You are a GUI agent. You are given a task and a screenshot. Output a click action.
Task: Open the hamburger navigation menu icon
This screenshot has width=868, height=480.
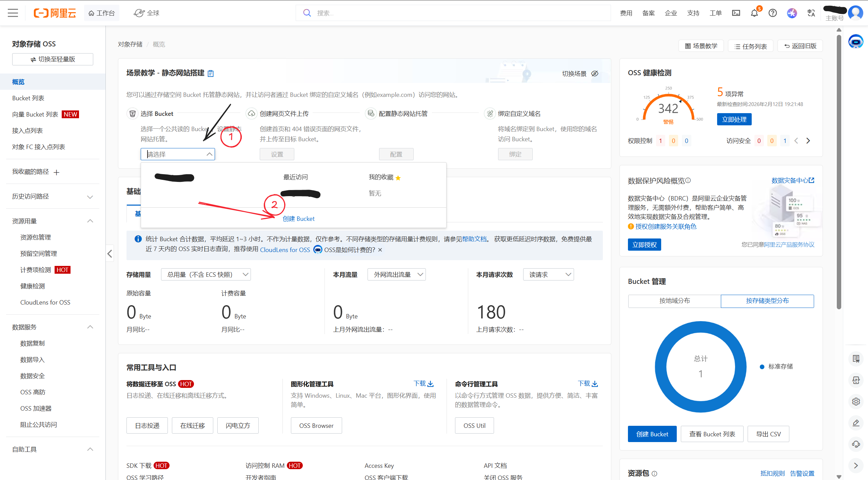[x=13, y=13]
